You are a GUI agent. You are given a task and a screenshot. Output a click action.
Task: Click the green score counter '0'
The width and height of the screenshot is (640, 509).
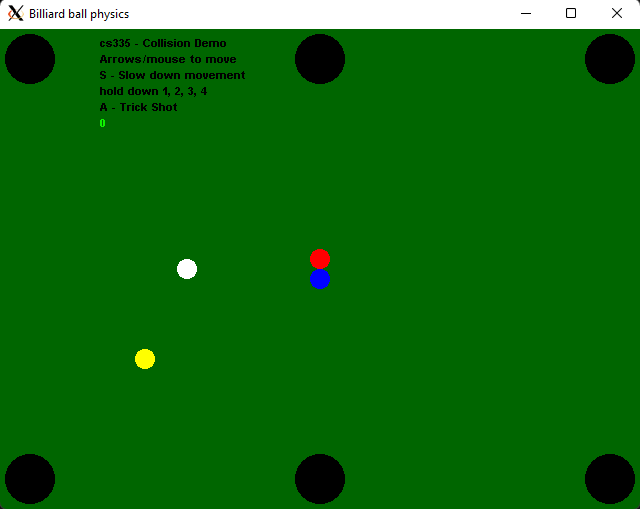[x=102, y=123]
